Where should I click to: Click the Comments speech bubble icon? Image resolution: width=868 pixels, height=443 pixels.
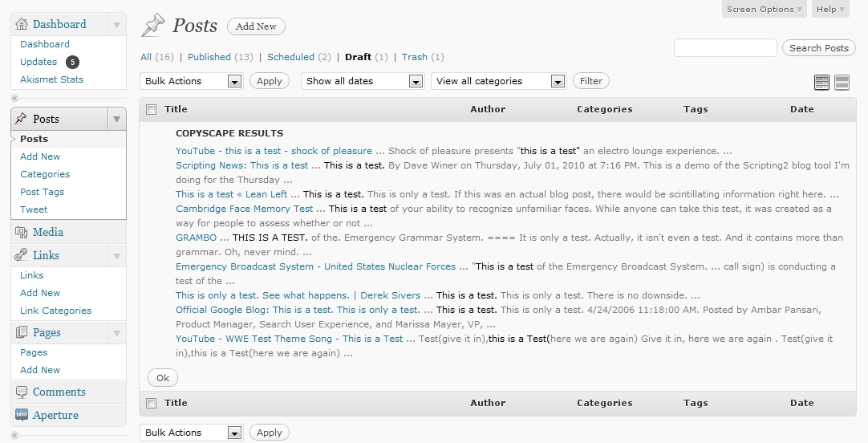coord(22,392)
